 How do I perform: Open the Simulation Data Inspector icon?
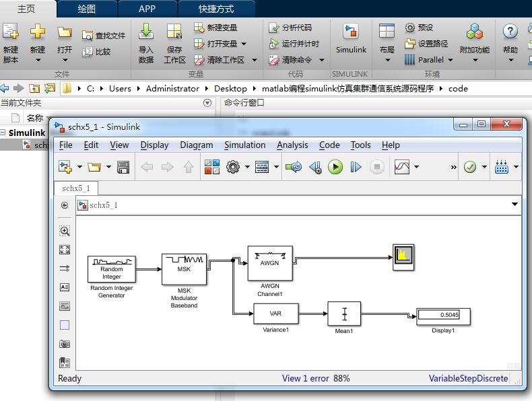(x=402, y=167)
